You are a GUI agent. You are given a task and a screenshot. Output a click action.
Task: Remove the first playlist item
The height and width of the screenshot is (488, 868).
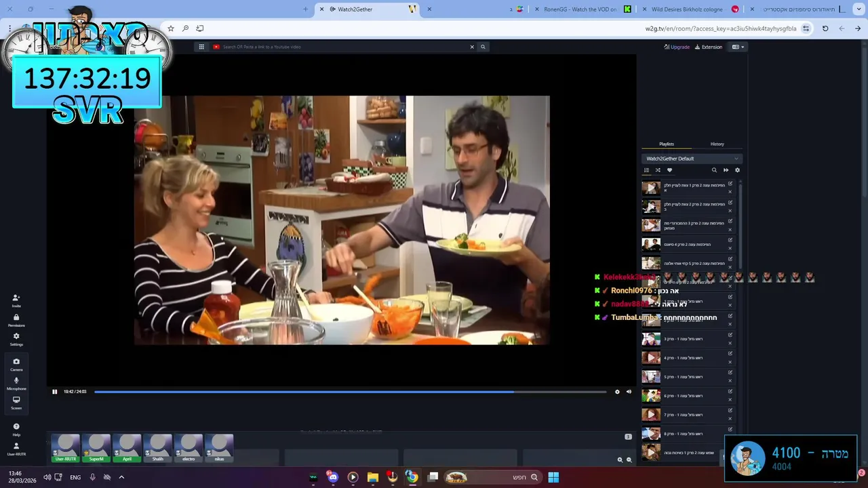[x=730, y=192]
